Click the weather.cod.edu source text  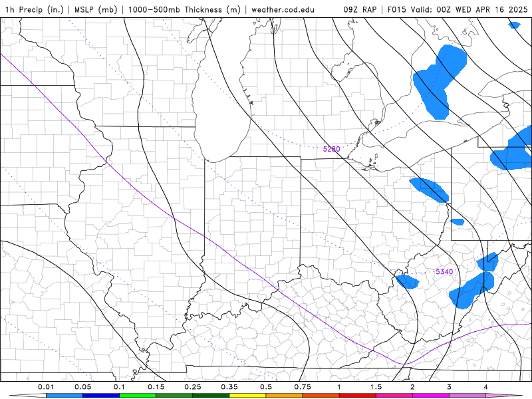(283, 9)
